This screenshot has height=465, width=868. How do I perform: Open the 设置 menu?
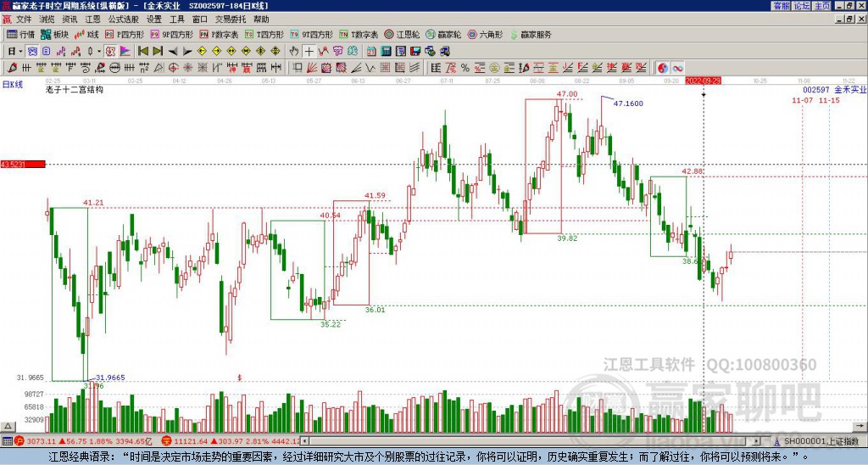pos(154,20)
